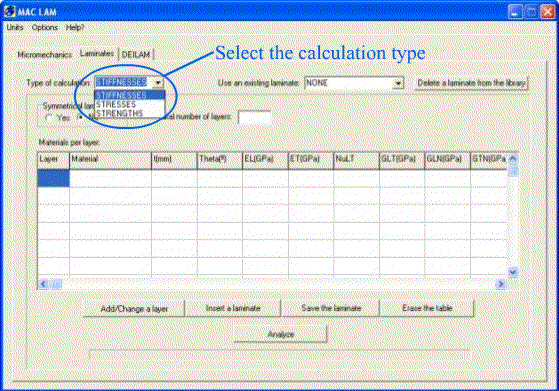Viewport: 559px width, 391px height.
Task: Click the GTN(GPa) column header
Action: pyautogui.click(x=489, y=160)
